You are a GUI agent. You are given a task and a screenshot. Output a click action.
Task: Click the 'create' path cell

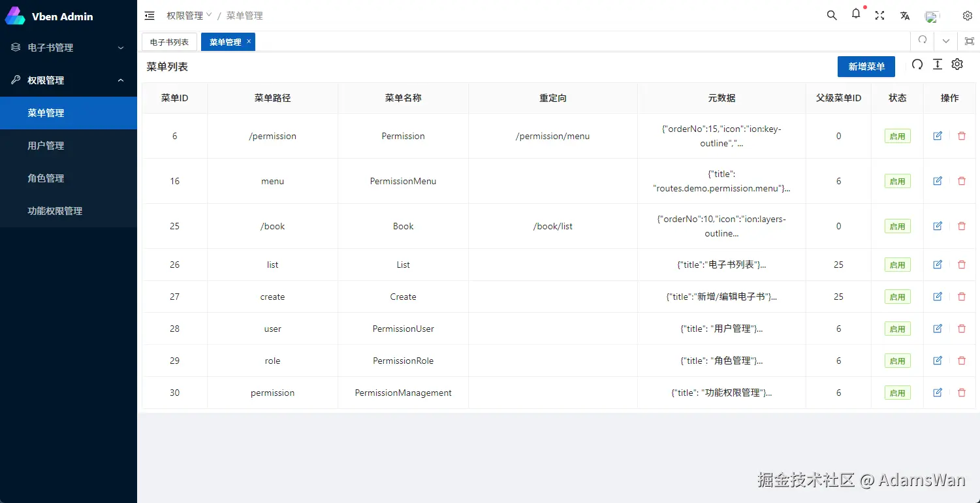[x=272, y=297]
